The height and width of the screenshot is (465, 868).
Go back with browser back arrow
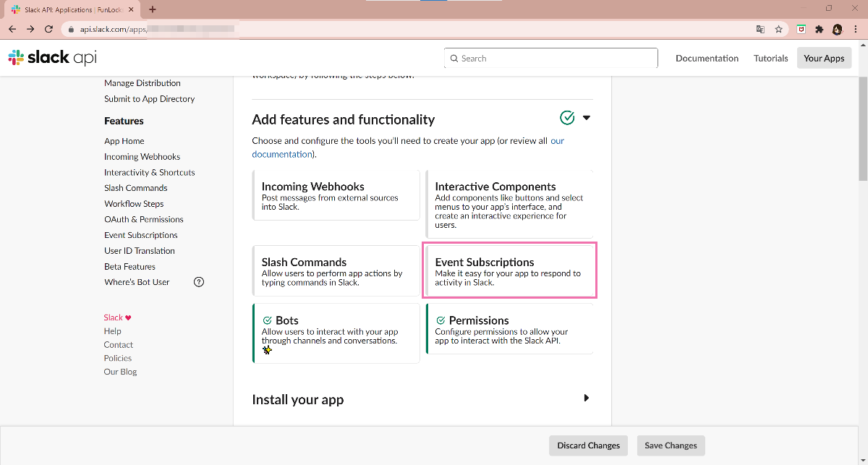pyautogui.click(x=12, y=29)
